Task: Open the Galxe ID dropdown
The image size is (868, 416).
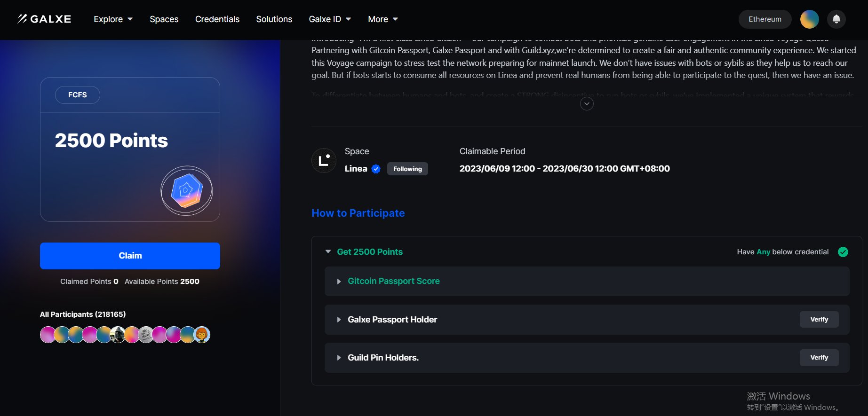Action: click(x=330, y=19)
